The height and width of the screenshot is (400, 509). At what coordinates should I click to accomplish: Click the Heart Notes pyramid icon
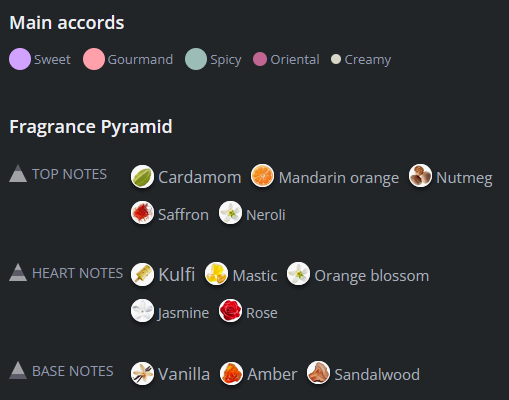point(18,272)
